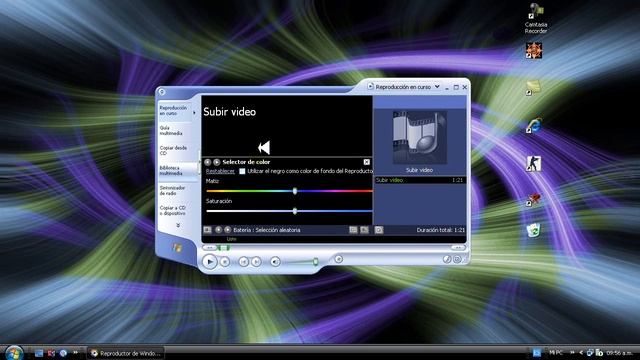This screenshot has width=640, height=360.
Task: Click the show menu bar round button
Action: 162,92
